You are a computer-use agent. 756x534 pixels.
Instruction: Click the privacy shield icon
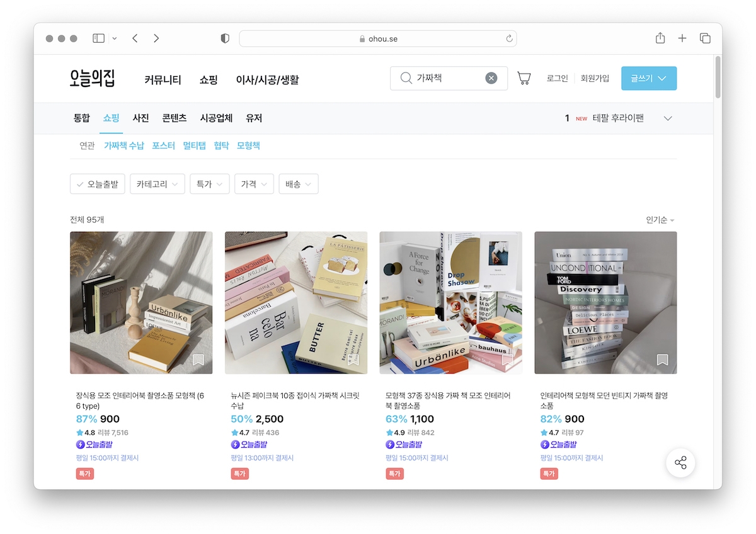pyautogui.click(x=225, y=38)
